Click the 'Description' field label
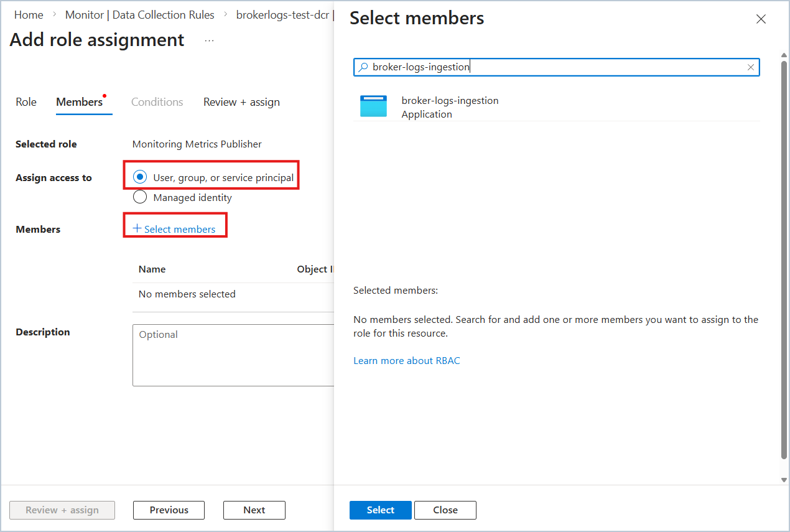The height and width of the screenshot is (532, 790). click(x=43, y=332)
